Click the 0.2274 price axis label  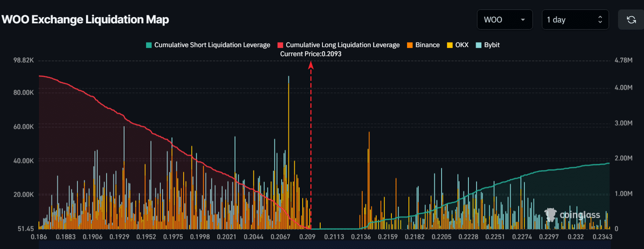pos(522,236)
